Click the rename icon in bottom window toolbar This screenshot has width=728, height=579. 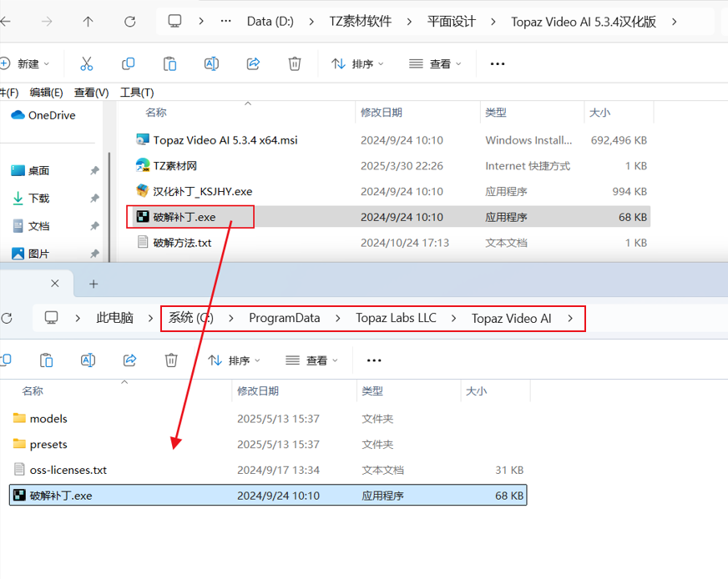coord(88,360)
